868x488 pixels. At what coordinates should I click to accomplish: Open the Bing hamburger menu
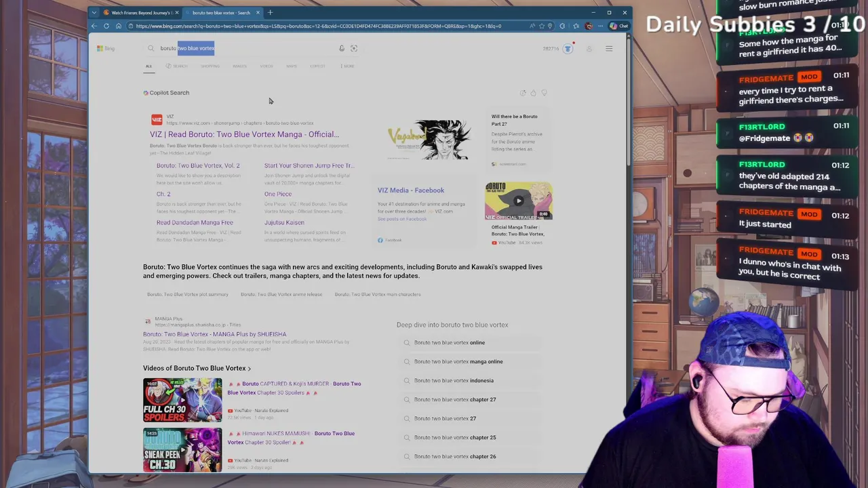pyautogui.click(x=609, y=48)
